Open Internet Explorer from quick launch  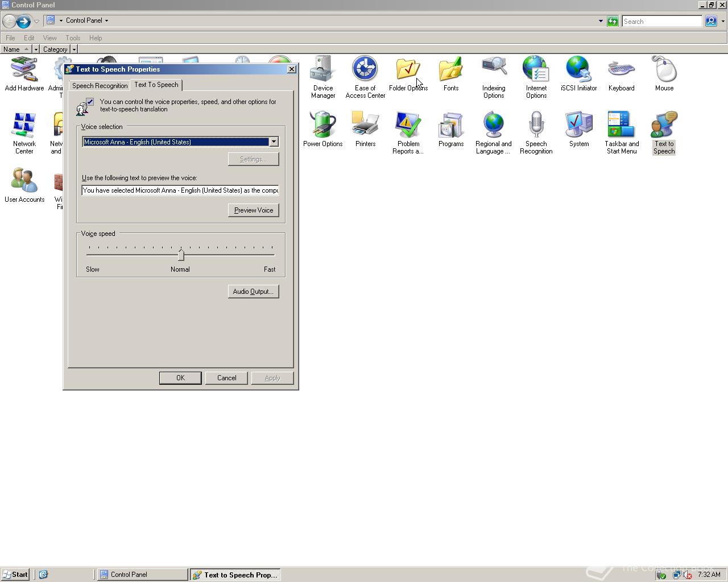tap(43, 575)
